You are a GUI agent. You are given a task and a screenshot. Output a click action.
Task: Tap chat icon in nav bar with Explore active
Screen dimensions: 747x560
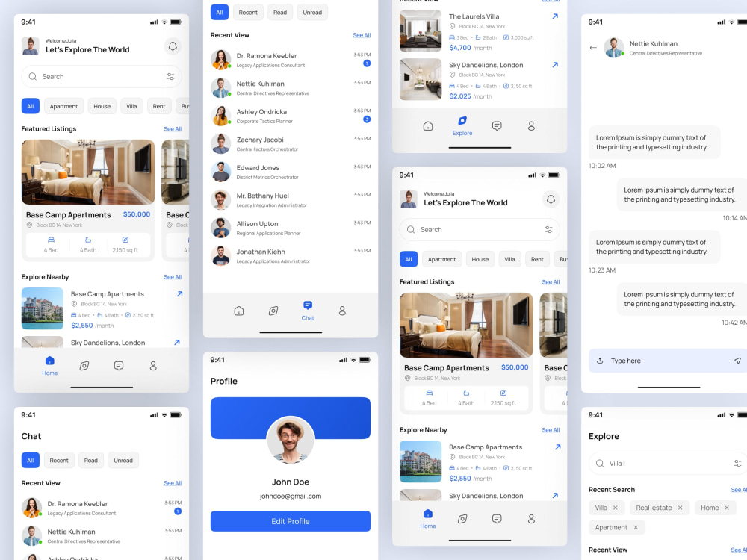coord(497,126)
